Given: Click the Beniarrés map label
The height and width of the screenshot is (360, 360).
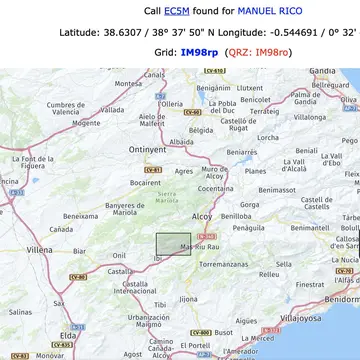Looking at the screenshot, I should [242, 152].
